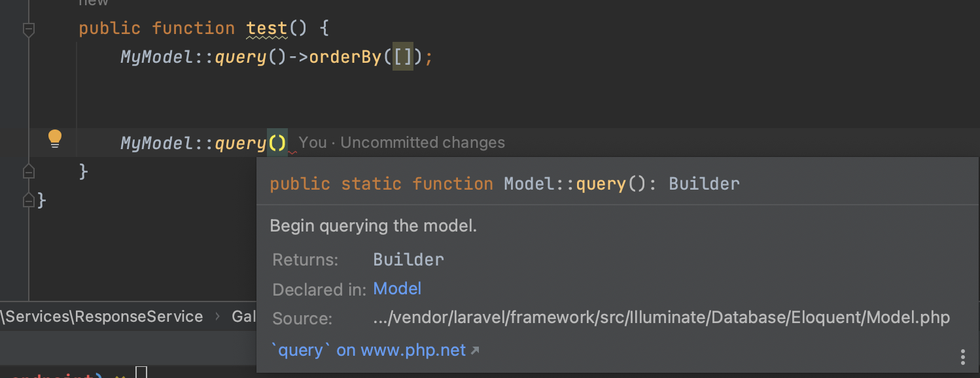Click the Builder return type in the popup
The width and height of the screenshot is (980, 378).
point(408,259)
